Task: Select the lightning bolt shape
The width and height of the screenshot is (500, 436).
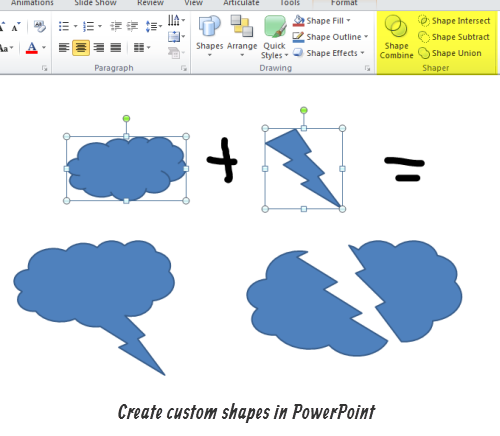Action: [304, 169]
